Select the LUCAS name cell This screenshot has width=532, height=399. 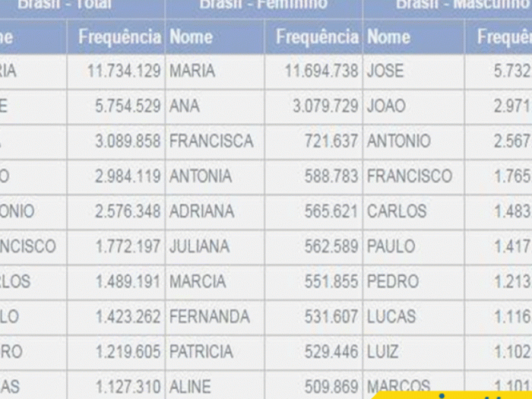(x=413, y=317)
